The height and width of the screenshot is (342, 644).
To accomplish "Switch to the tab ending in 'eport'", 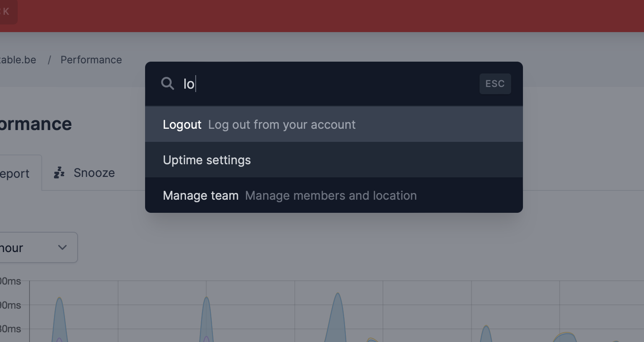I will [21, 173].
